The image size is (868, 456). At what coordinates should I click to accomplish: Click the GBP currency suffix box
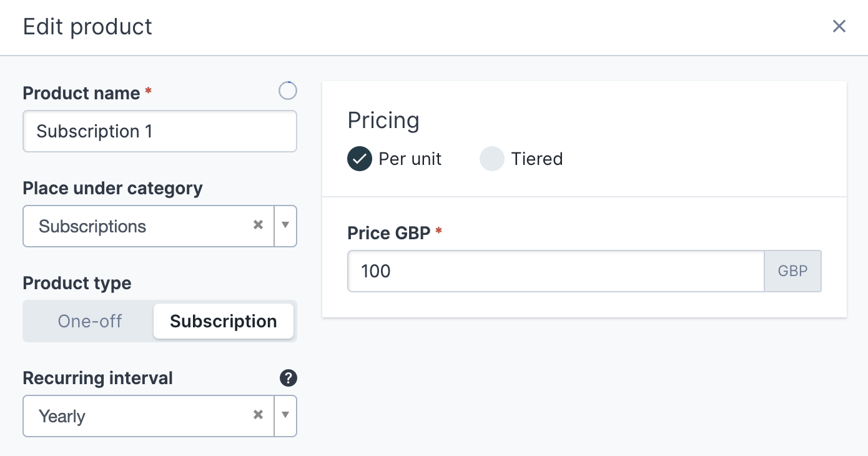coord(792,271)
